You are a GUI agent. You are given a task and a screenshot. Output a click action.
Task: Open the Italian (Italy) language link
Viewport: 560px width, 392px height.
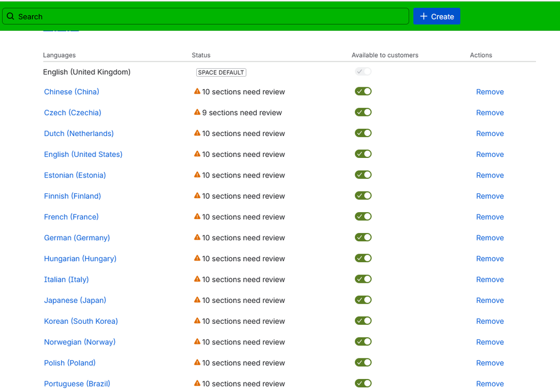coord(66,279)
